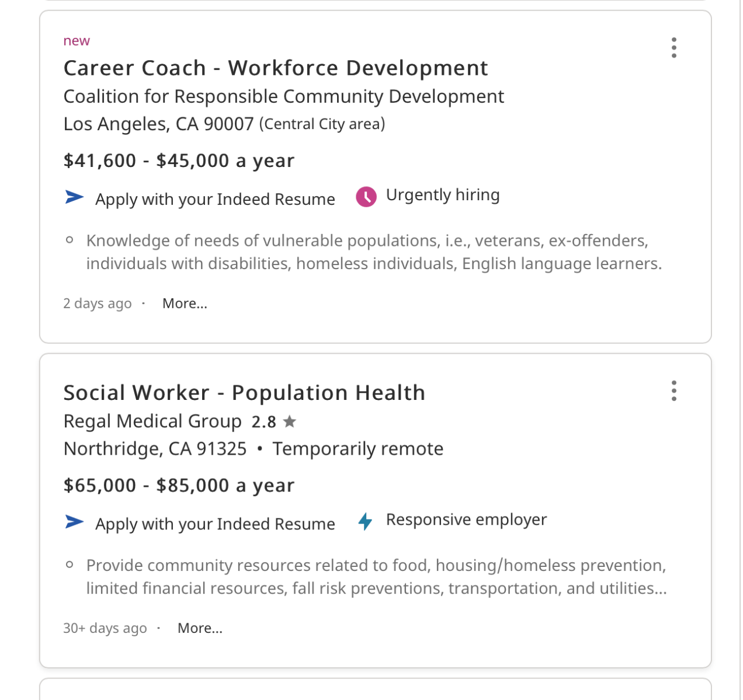Image resolution: width=743 pixels, height=700 pixels.
Task: Click the star rating icon for Regal Medical Group
Action: pyautogui.click(x=290, y=421)
